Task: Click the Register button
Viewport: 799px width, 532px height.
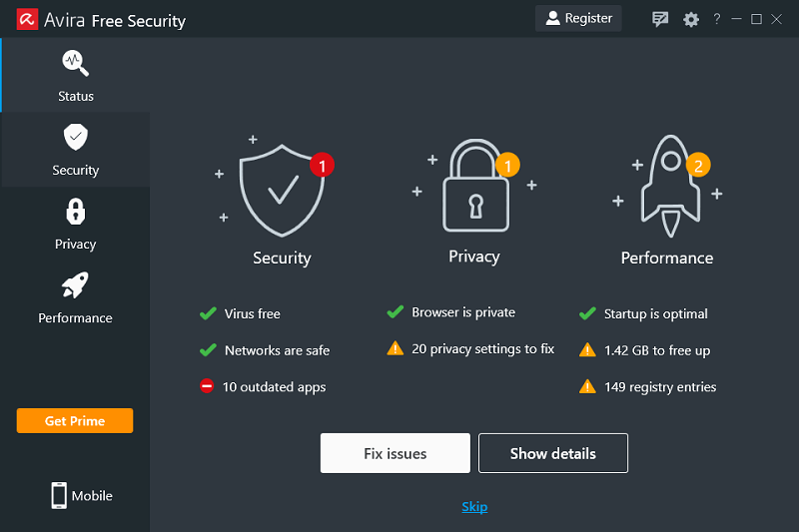Action: click(578, 18)
